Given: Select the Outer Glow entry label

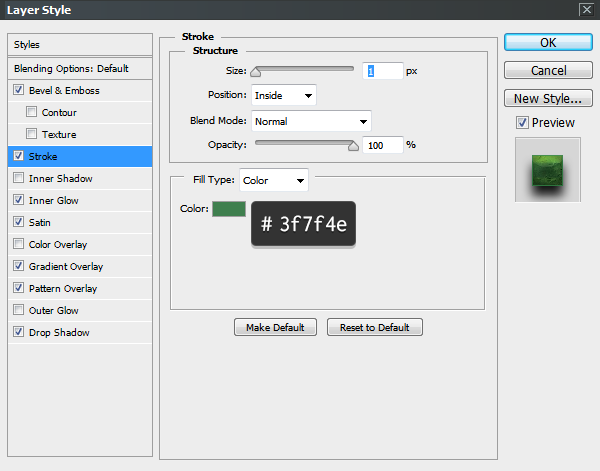Looking at the screenshot, I should coord(54,310).
